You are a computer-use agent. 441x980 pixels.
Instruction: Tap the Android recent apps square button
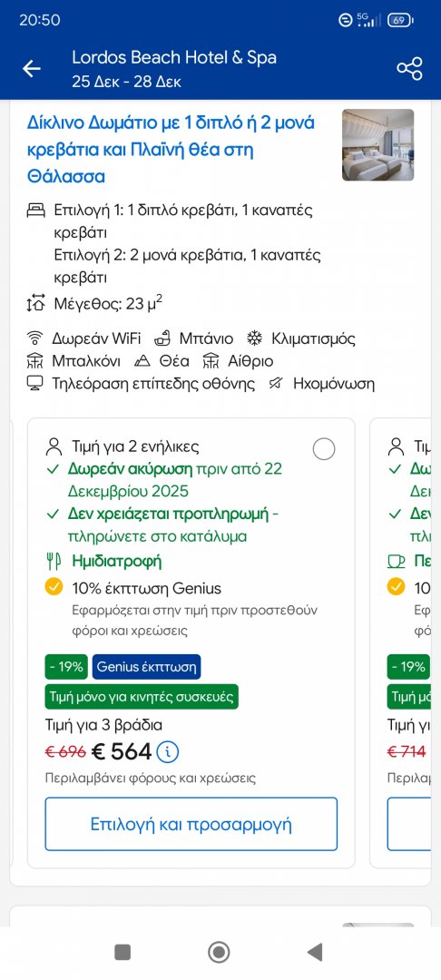(x=122, y=953)
